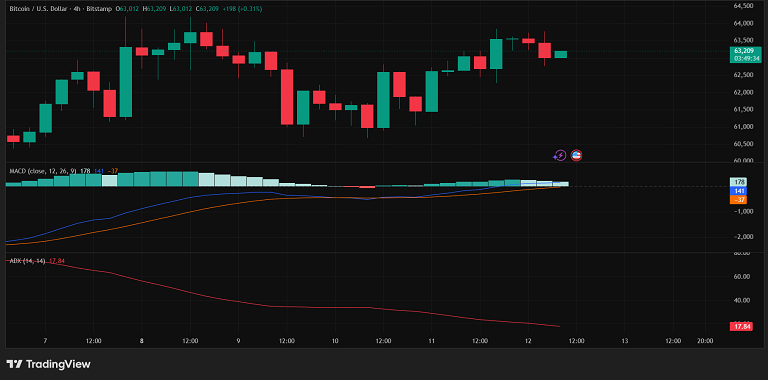Image resolution: width=768 pixels, height=380 pixels.
Task: Click date label 13 on time axis
Action: click(x=624, y=341)
